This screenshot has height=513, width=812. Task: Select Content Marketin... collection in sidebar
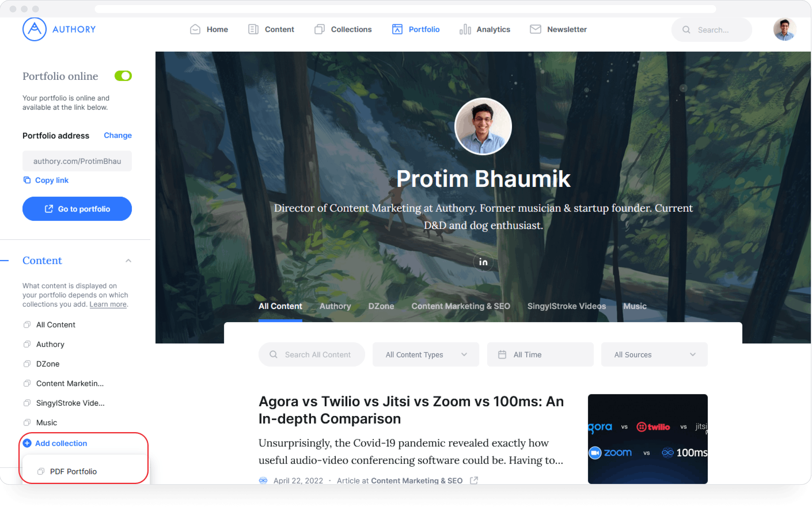[x=70, y=384]
